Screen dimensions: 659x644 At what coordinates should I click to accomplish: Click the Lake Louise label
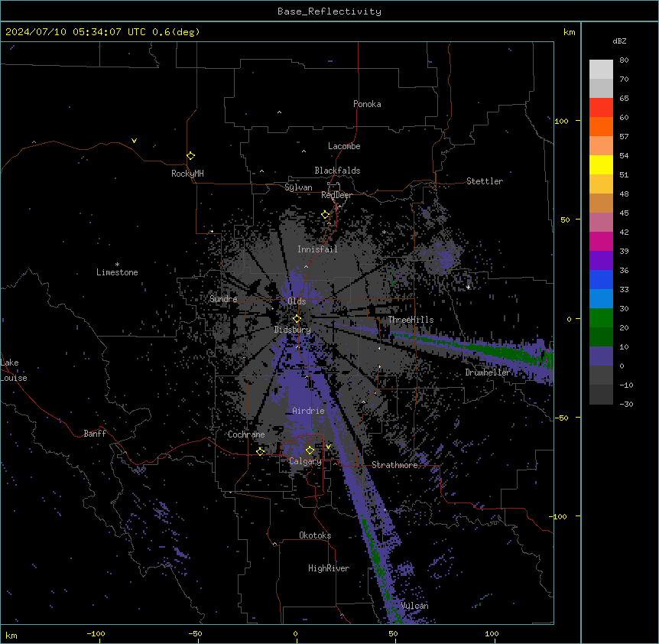pyautogui.click(x=14, y=370)
